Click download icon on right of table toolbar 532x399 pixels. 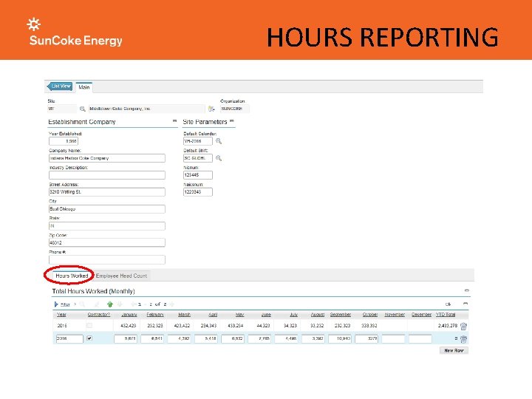click(449, 304)
